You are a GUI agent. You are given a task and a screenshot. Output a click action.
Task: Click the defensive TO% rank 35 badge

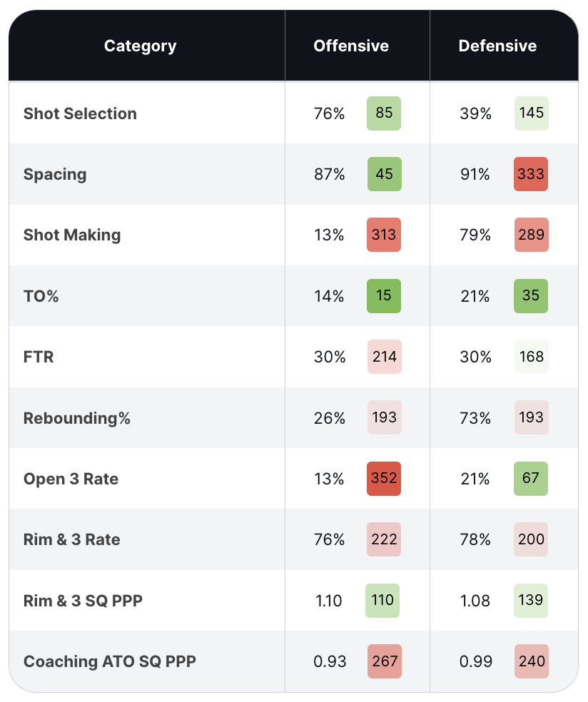tap(531, 296)
